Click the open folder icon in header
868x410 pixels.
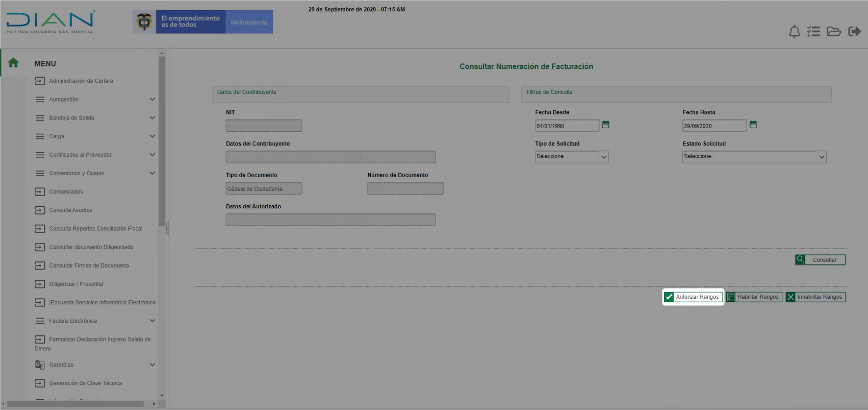(834, 32)
